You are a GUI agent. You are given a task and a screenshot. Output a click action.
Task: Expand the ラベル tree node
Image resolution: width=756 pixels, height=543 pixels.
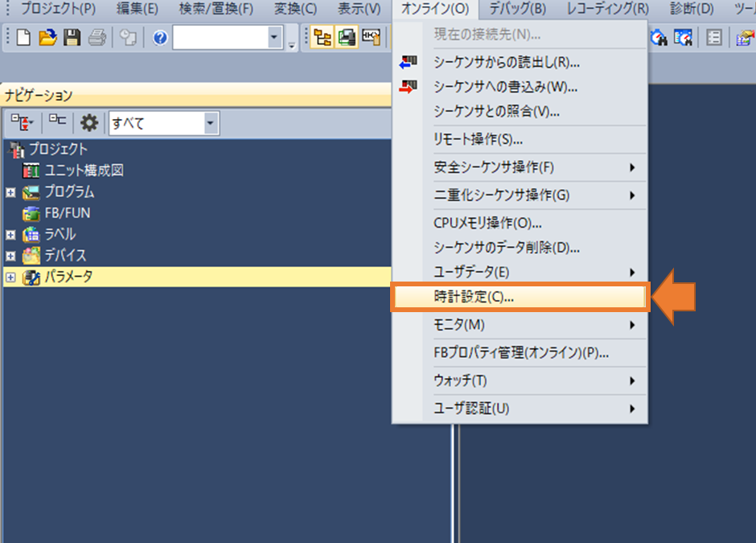click(x=10, y=234)
